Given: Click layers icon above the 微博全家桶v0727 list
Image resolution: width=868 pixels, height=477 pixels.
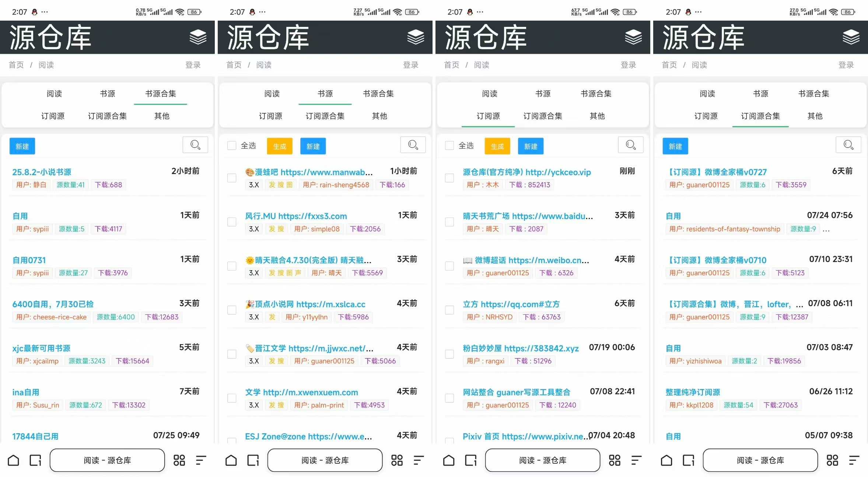Looking at the screenshot, I should (x=851, y=37).
